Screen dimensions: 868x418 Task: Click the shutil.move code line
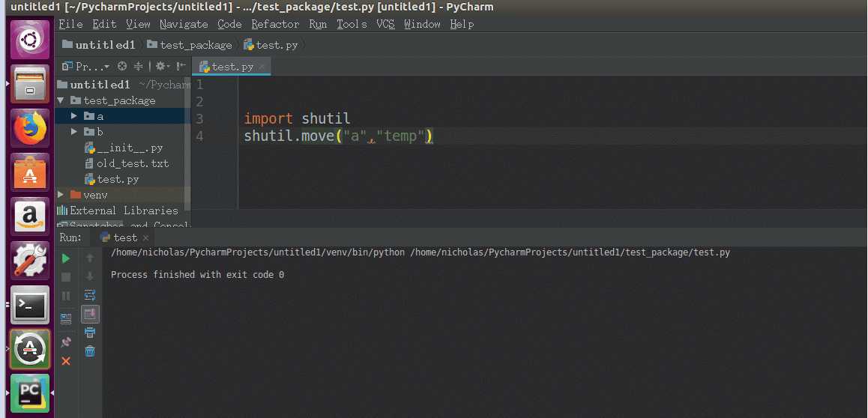[338, 136]
